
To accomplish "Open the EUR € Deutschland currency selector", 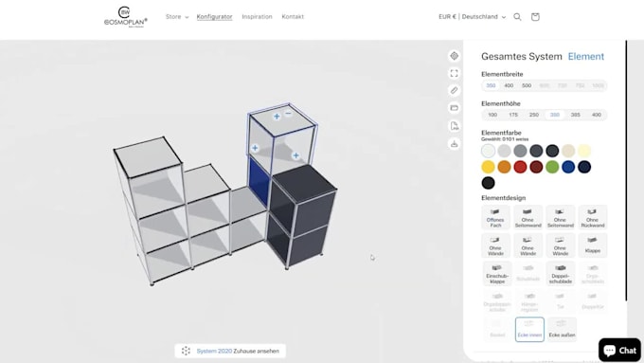I will click(472, 17).
